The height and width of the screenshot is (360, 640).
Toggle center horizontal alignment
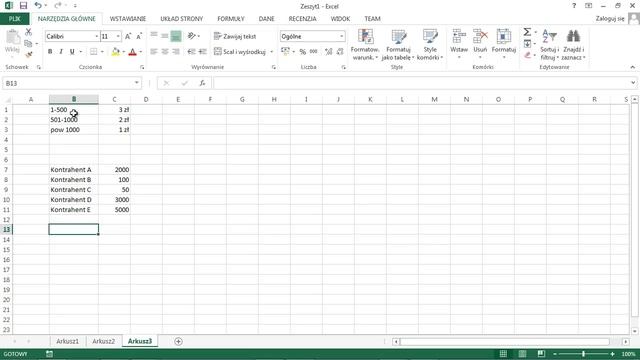pos(164,51)
